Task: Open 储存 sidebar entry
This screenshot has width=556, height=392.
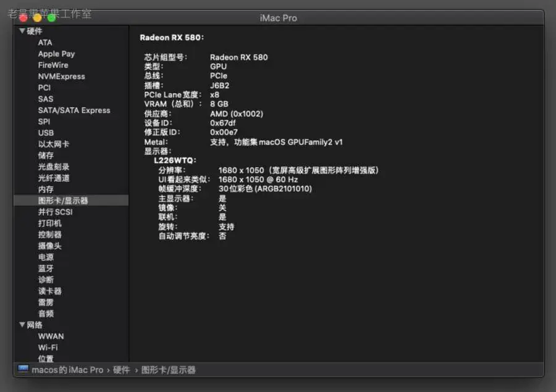Action: click(x=46, y=155)
